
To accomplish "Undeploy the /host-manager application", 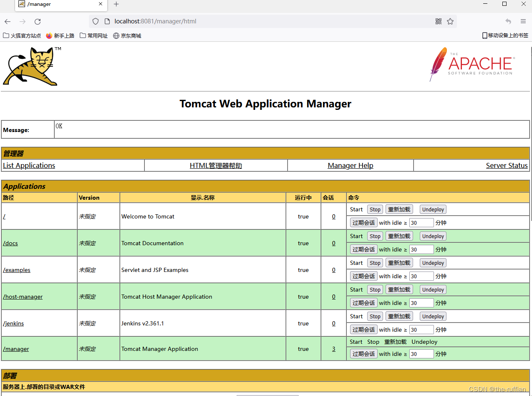I will point(433,289).
